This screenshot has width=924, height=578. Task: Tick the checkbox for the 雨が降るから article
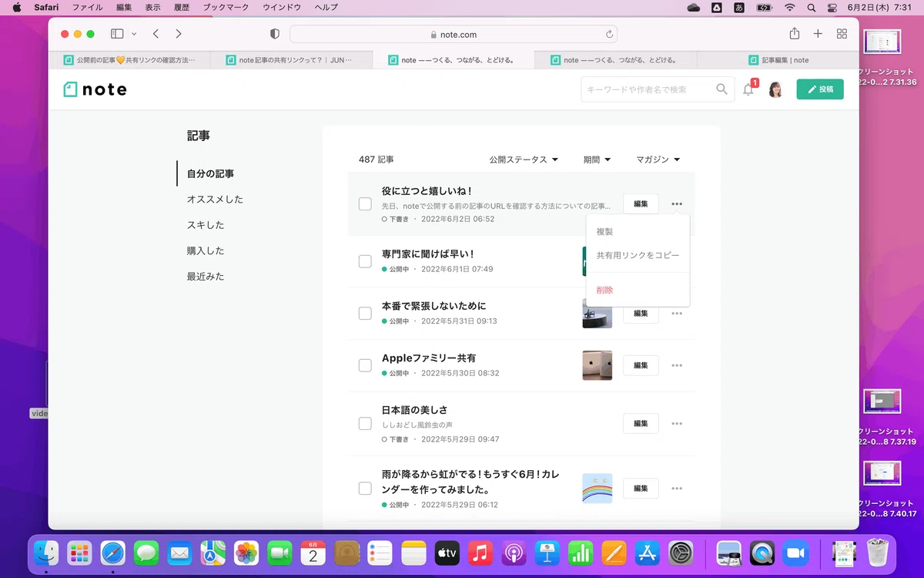[365, 489]
